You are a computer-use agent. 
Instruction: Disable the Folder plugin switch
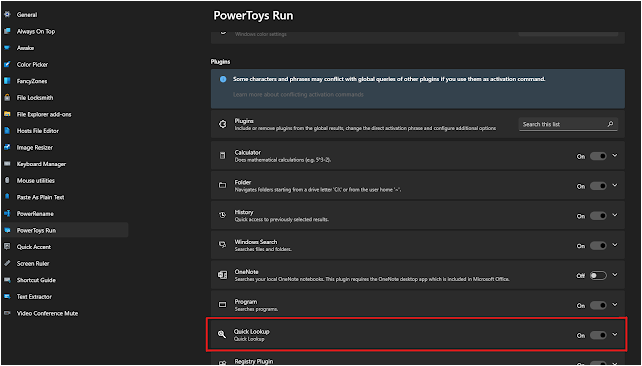pyautogui.click(x=598, y=186)
